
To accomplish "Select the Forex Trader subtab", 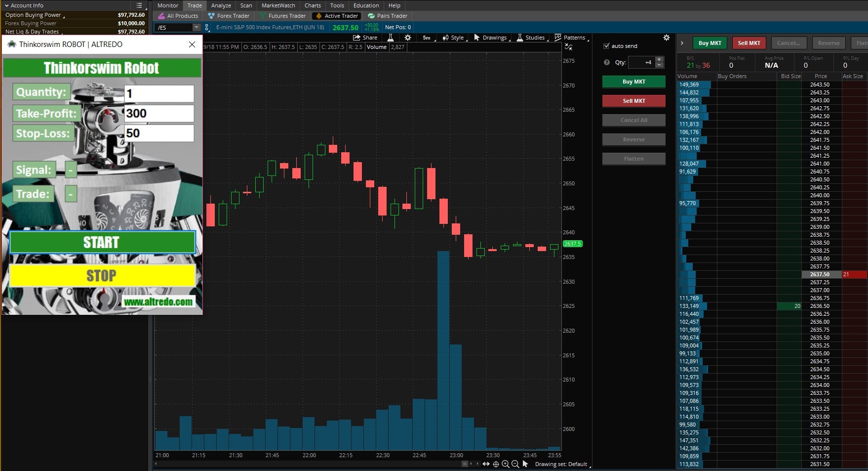I will coord(229,16).
